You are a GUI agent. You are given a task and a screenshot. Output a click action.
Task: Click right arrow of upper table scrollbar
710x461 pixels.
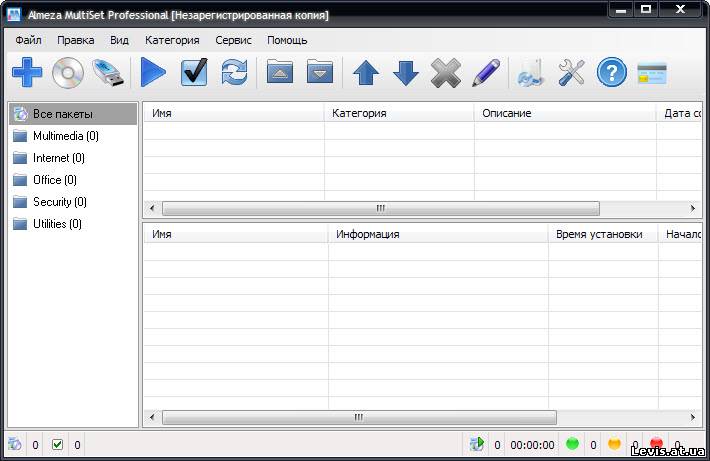(x=692, y=208)
